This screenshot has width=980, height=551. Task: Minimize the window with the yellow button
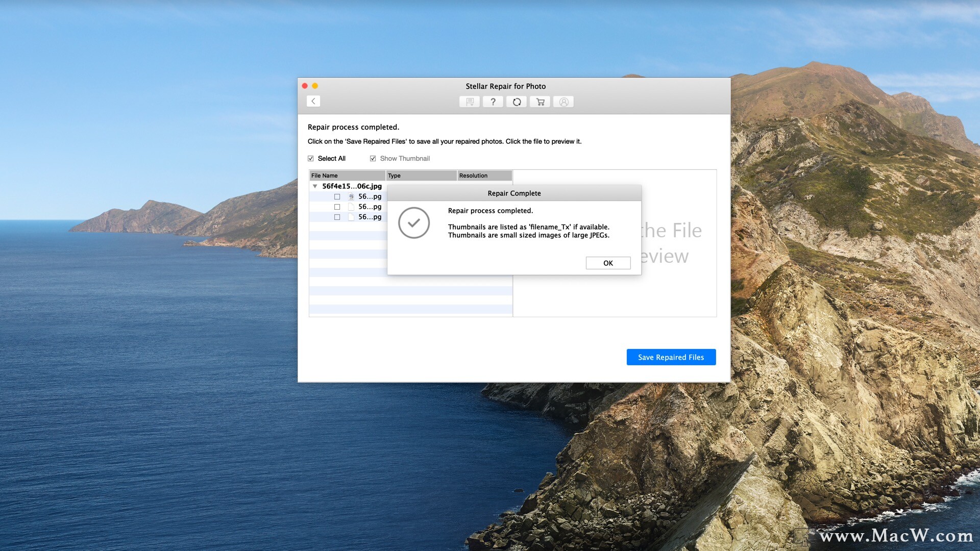(315, 86)
